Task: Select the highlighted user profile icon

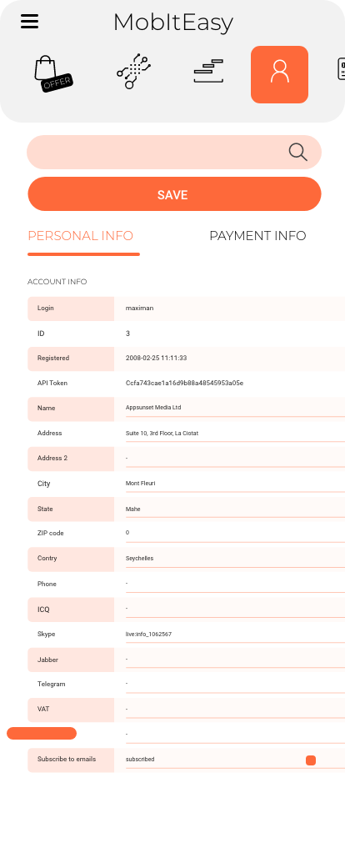Action: tap(279, 75)
